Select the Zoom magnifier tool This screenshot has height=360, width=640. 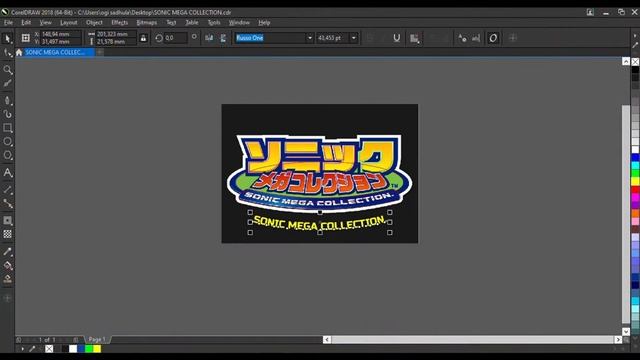(7, 69)
